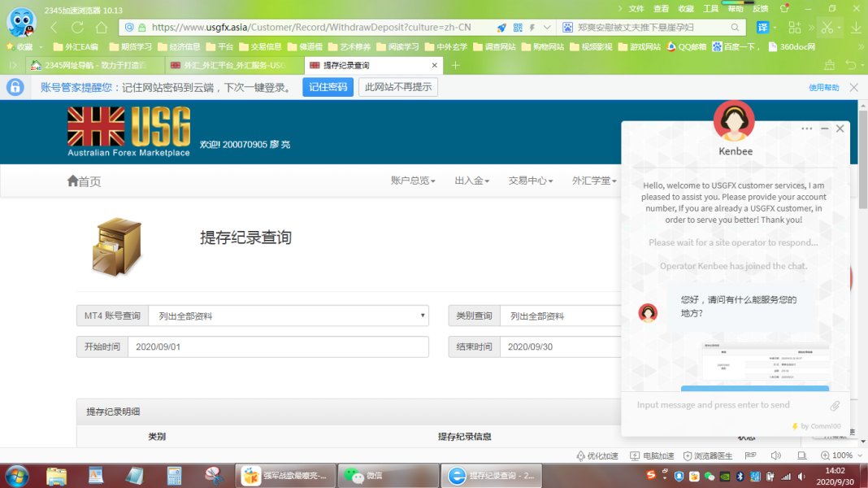Click the 记住密码 button
Screen dimensions: 868x488
click(328, 87)
